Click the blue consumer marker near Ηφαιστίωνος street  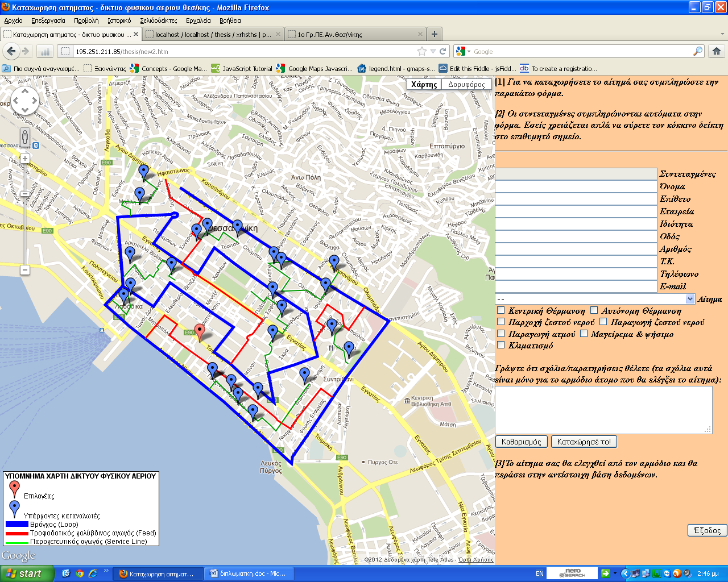[x=144, y=173]
